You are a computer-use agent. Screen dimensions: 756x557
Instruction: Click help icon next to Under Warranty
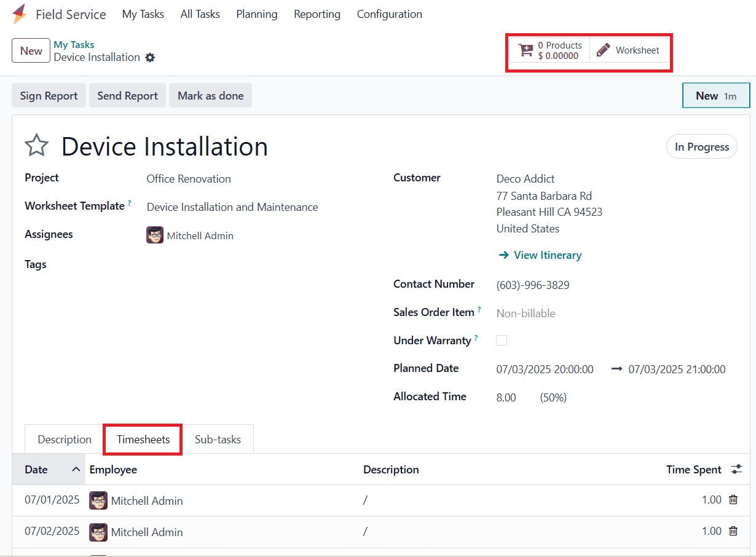(476, 338)
